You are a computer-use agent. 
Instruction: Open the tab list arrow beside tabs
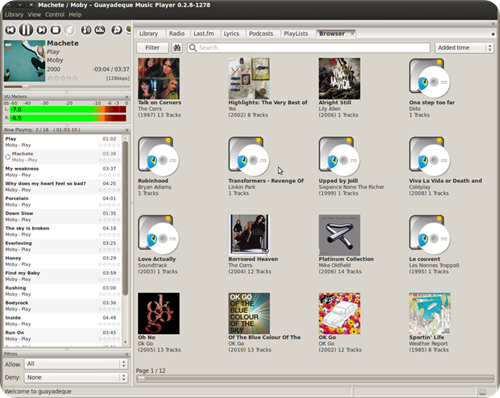(493, 34)
